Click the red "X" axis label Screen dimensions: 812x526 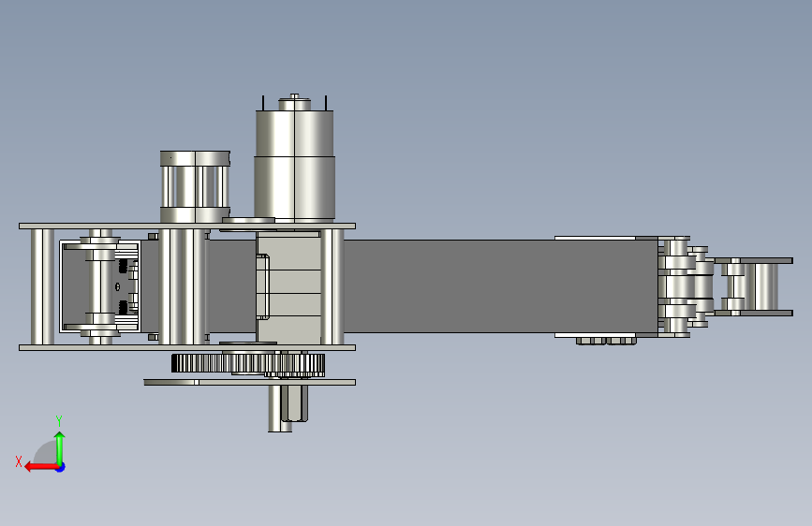[x=19, y=461]
